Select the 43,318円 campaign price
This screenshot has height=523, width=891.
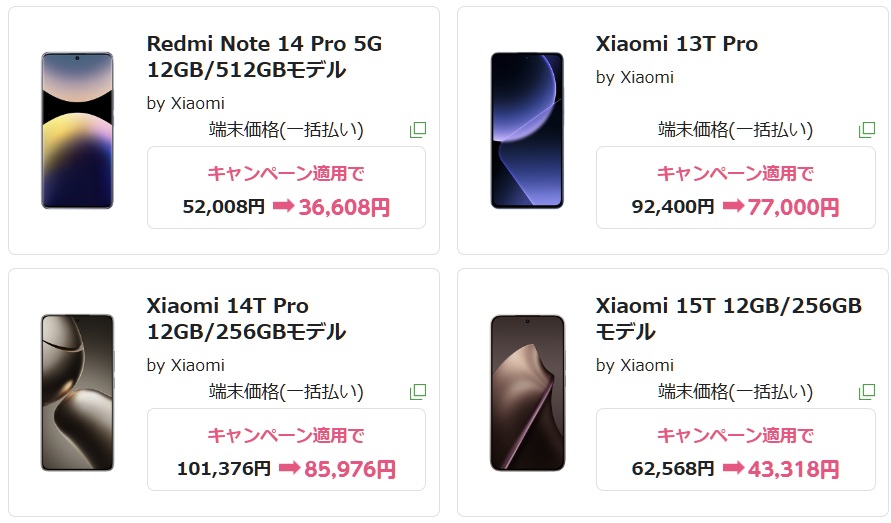(793, 468)
